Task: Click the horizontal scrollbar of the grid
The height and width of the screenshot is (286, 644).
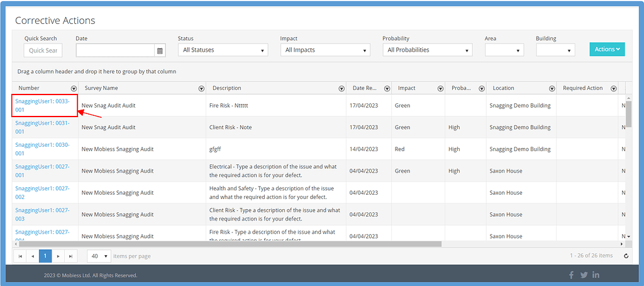Action: [x=230, y=244]
